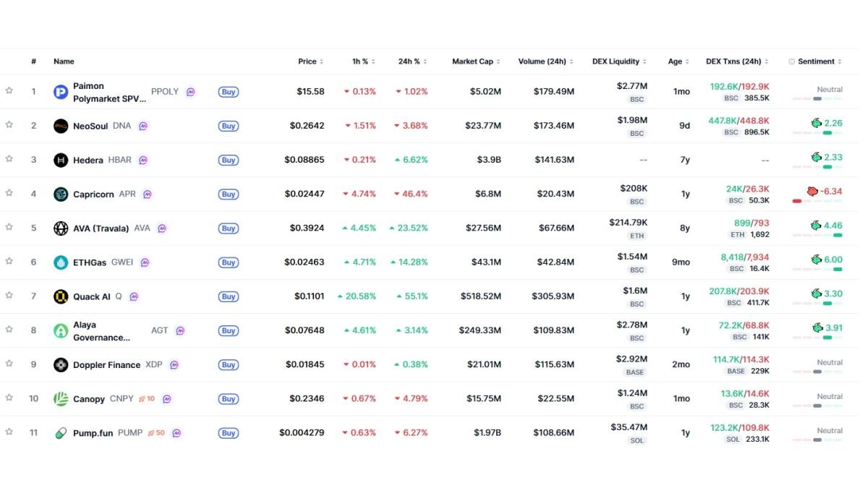
Task: Sort table by 24h % column
Action: pos(413,61)
